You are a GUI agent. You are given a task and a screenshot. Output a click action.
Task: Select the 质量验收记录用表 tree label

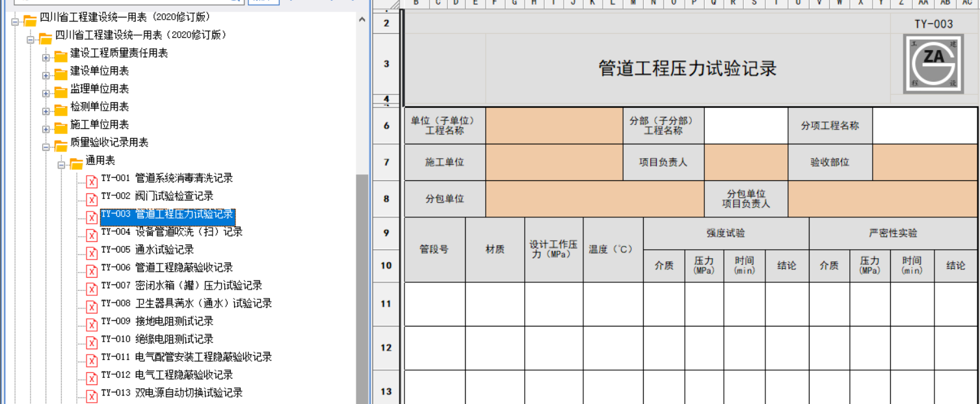(x=109, y=142)
